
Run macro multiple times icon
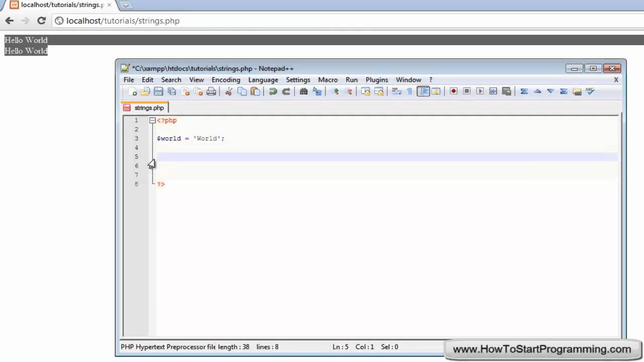coord(493,92)
